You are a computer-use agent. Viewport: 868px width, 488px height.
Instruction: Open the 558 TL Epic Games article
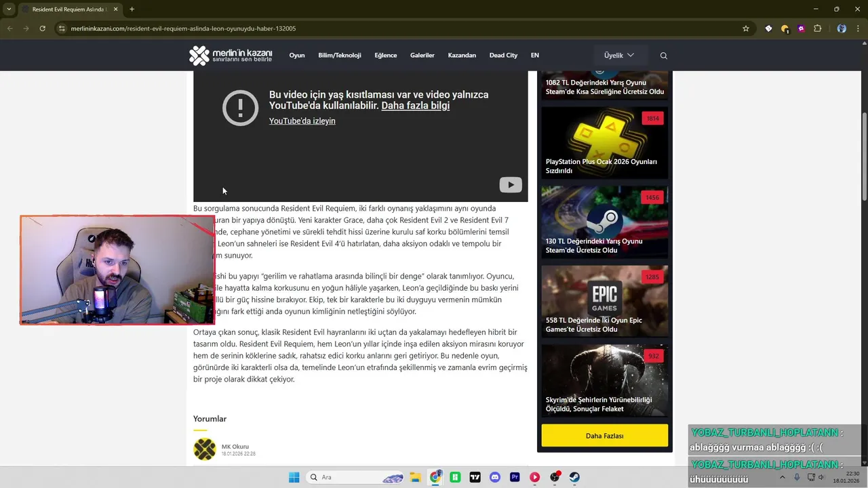(605, 302)
